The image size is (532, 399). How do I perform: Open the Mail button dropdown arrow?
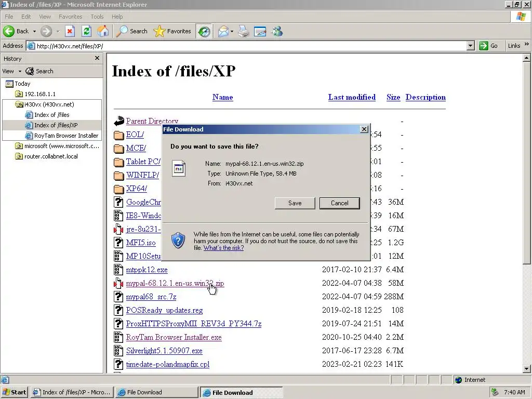232,31
